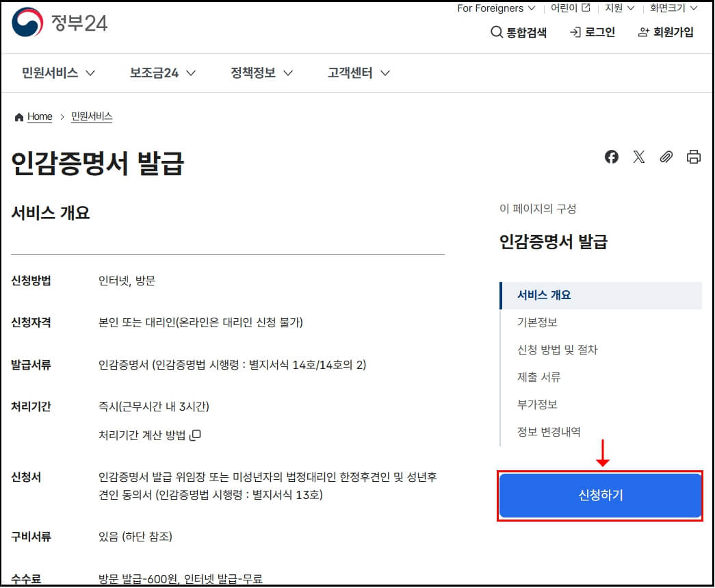Print the page with the printer icon
Image resolution: width=715 pixels, height=588 pixels.
click(x=694, y=157)
